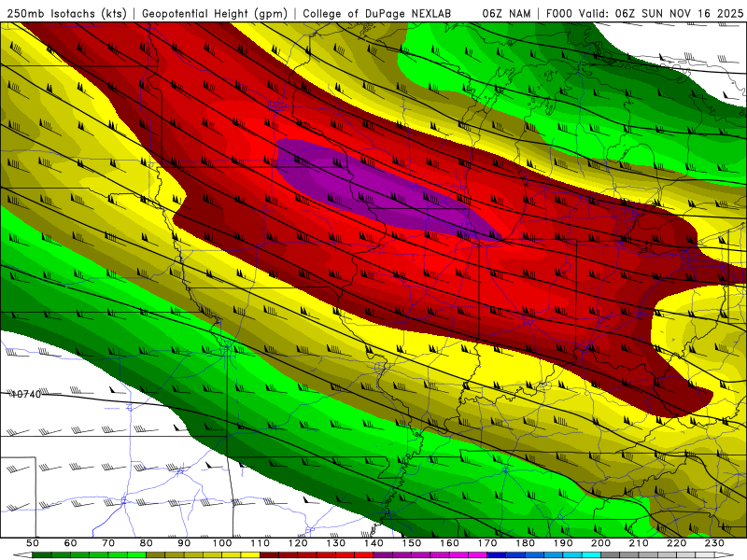This screenshot has width=747, height=560.
Task: Click the '120' label on color scale
Action: [x=298, y=543]
